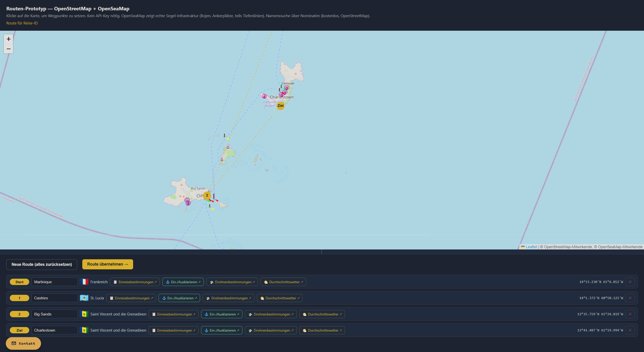Open Ein-/Ausklarieren for Big Sands

221,314
